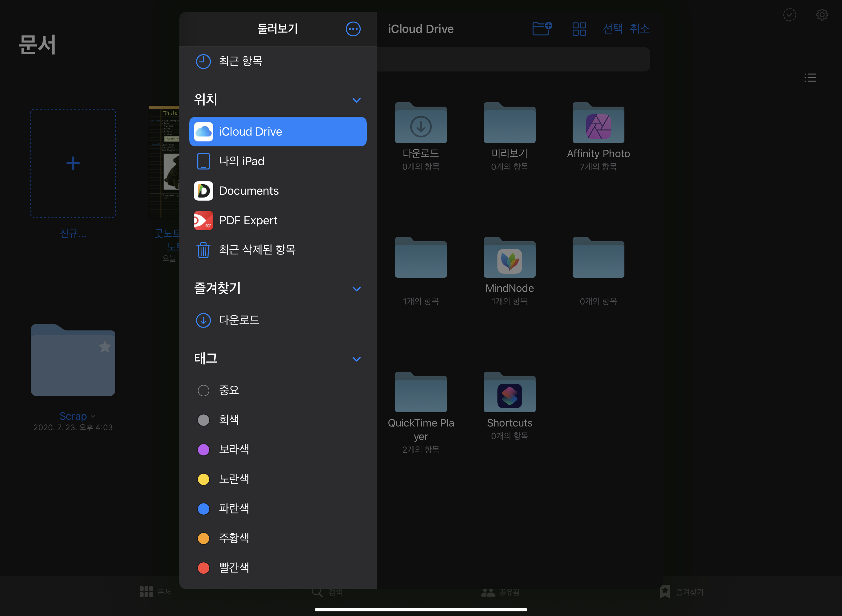Select the Documents app in the sidebar
This screenshot has height=616, width=842.
click(249, 190)
